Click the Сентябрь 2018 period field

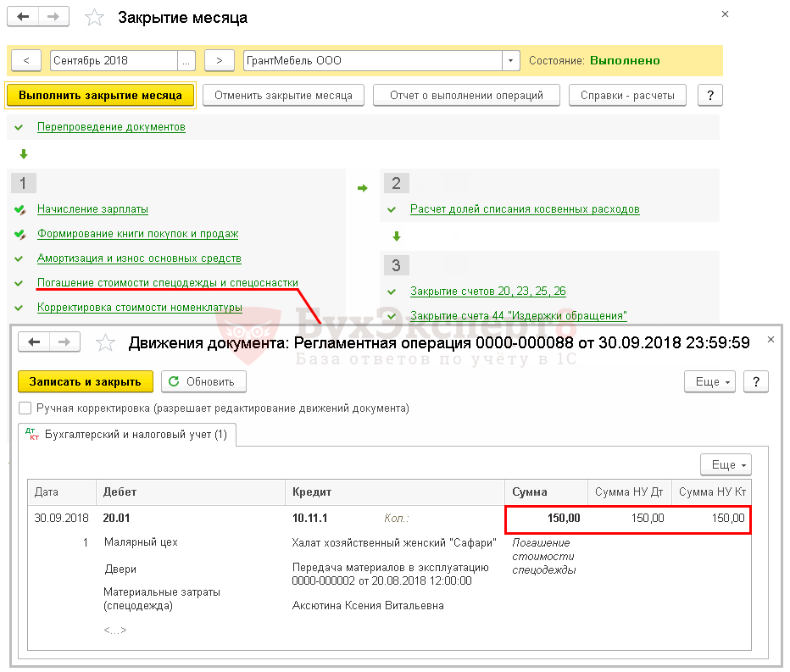coord(114,60)
